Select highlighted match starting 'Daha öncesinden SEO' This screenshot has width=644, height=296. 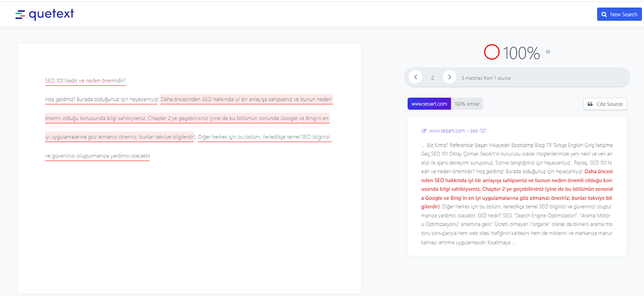(246, 99)
